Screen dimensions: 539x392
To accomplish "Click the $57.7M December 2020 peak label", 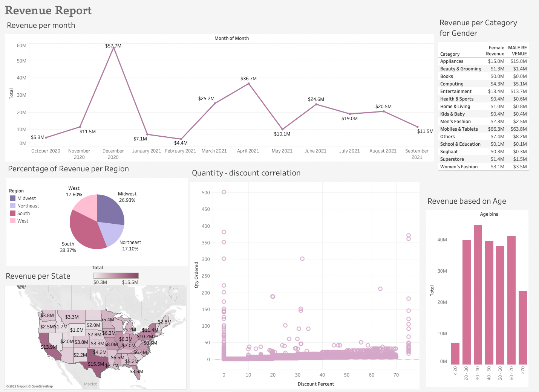I will coord(113,46).
